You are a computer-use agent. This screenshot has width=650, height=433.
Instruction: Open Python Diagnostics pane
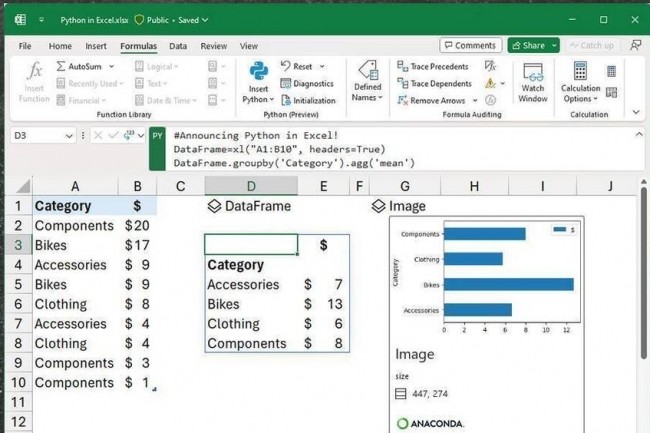(307, 84)
